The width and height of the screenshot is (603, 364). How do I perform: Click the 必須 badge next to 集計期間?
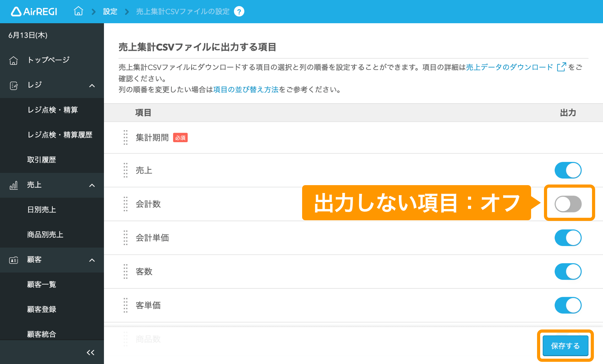point(180,138)
